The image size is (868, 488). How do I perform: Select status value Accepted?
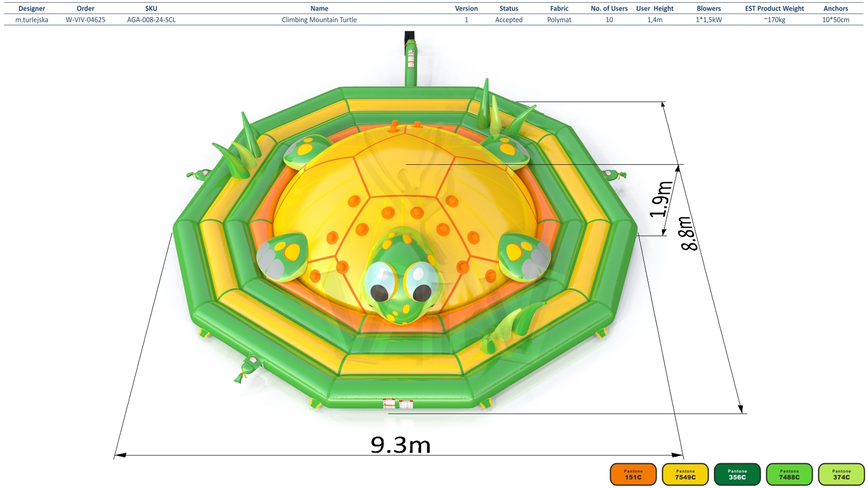(x=509, y=20)
